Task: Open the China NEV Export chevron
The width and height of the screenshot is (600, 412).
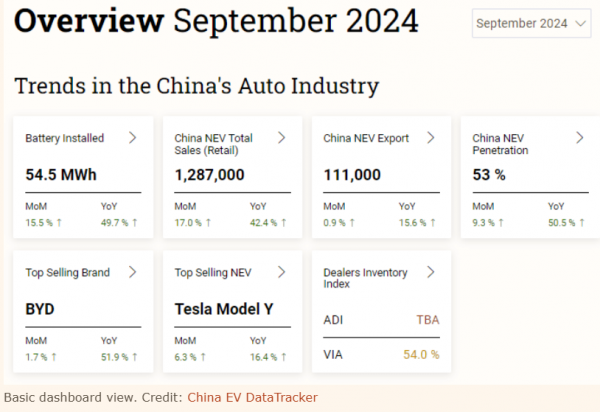Action: click(431, 138)
